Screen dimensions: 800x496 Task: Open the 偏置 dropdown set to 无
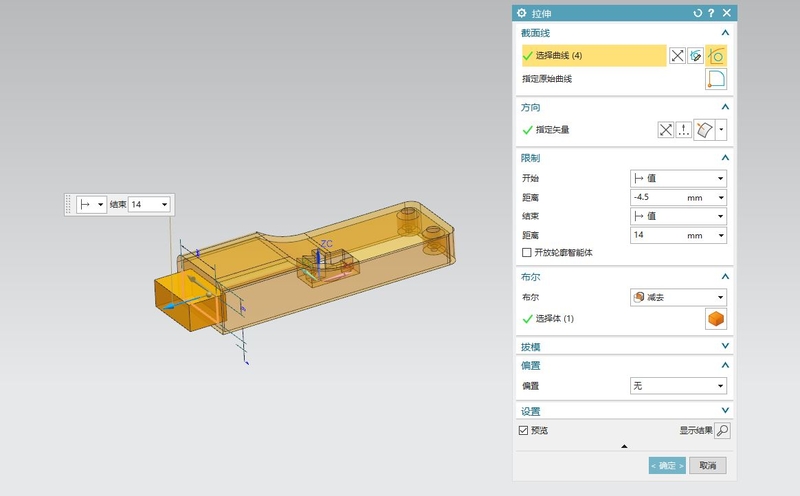[x=678, y=386]
